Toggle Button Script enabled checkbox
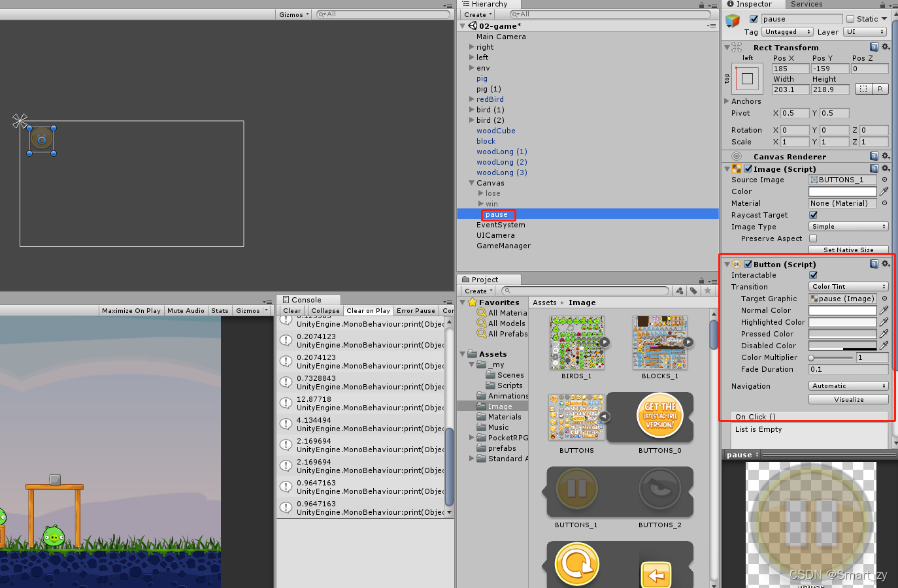 click(748, 264)
